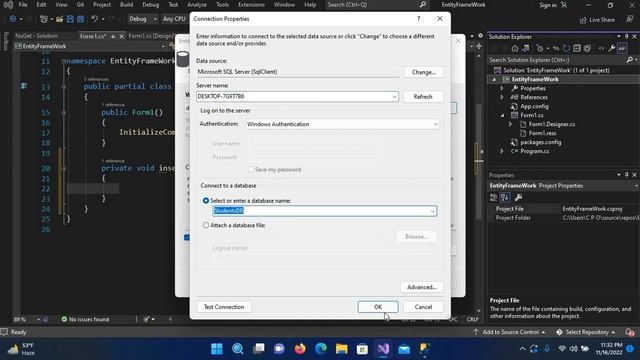The width and height of the screenshot is (640, 360).
Task: Click Show All Files icon in Solution Explorer
Action: click(x=587, y=49)
